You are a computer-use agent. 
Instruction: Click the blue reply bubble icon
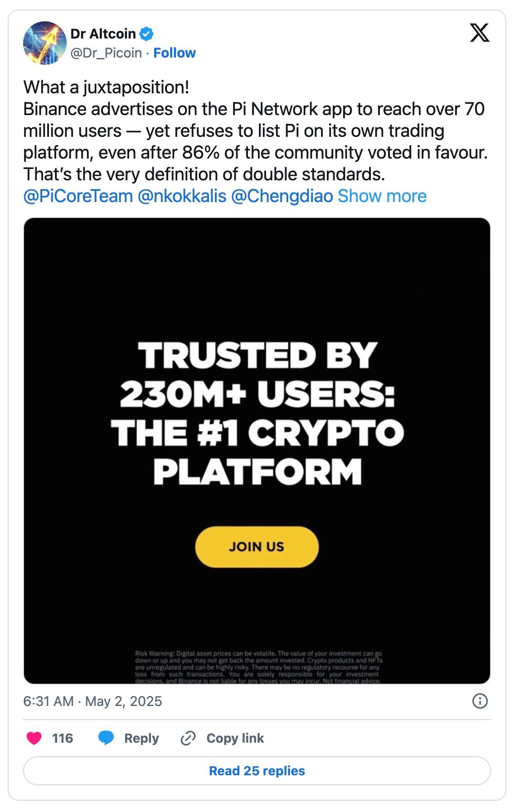(106, 738)
